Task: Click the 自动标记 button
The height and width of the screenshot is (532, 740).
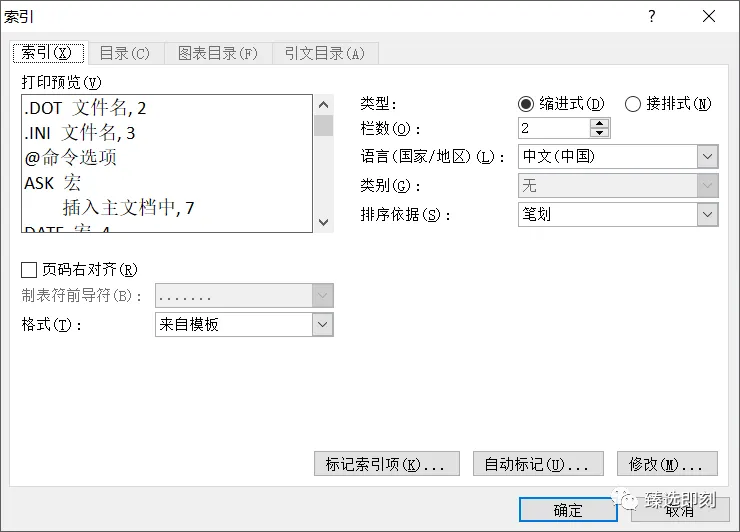Action: coord(538,464)
